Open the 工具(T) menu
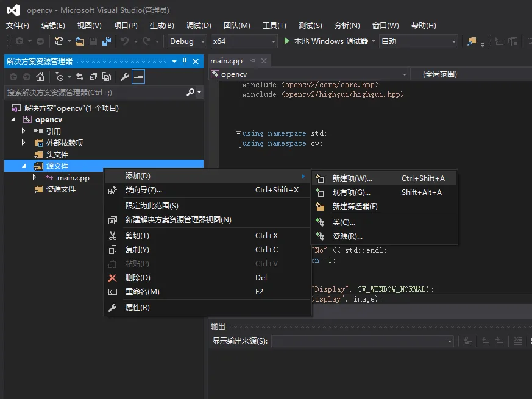This screenshot has width=532, height=399. tap(274, 26)
